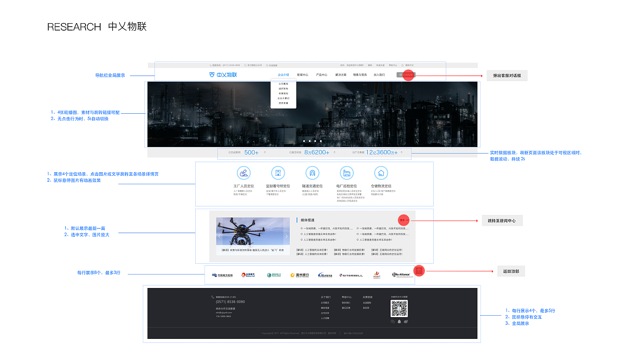
Task: Click the 8万6200+ activated tags figure
Action: click(317, 153)
